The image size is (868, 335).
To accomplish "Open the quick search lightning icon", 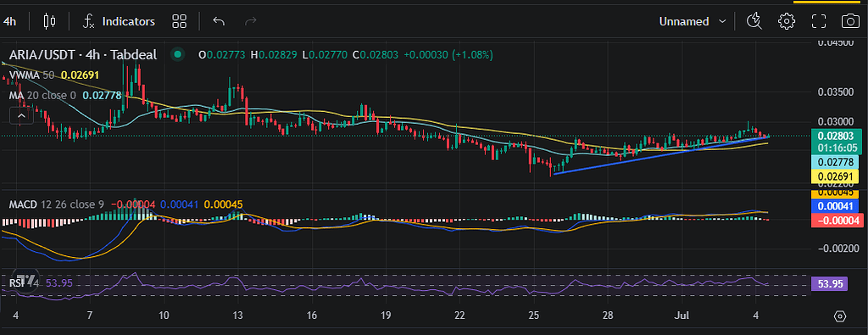I will pyautogui.click(x=754, y=21).
